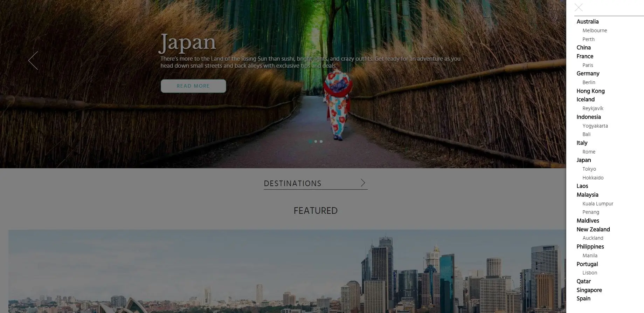This screenshot has width=644, height=313.
Task: Select Bali under Indonesia
Action: pyautogui.click(x=586, y=134)
